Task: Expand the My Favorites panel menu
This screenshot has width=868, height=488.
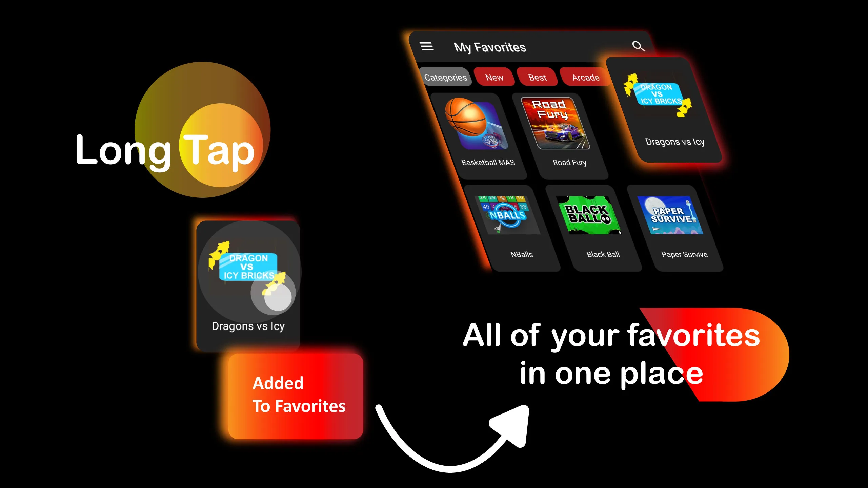Action: [x=427, y=47]
